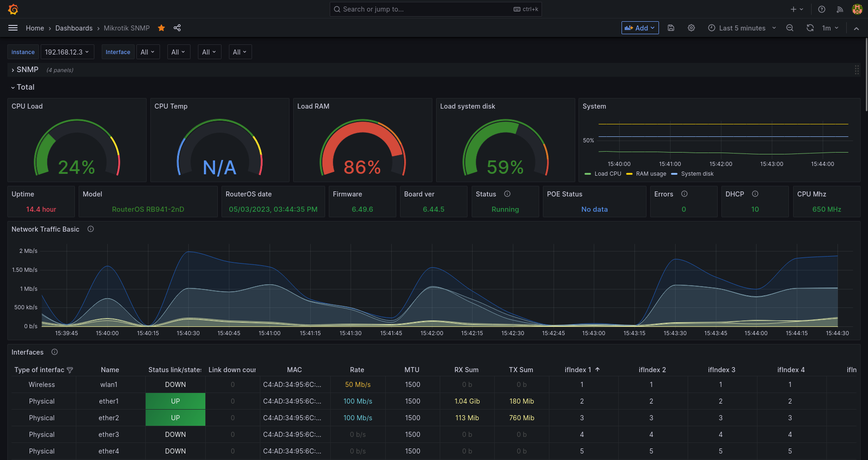Open CPU Temp panel title
868x460 pixels.
point(171,106)
